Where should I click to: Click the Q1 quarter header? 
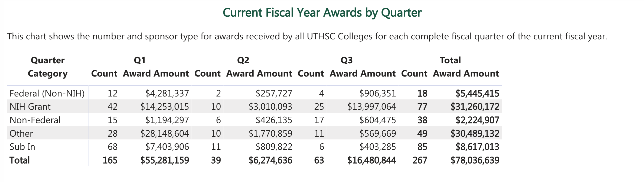(140, 60)
